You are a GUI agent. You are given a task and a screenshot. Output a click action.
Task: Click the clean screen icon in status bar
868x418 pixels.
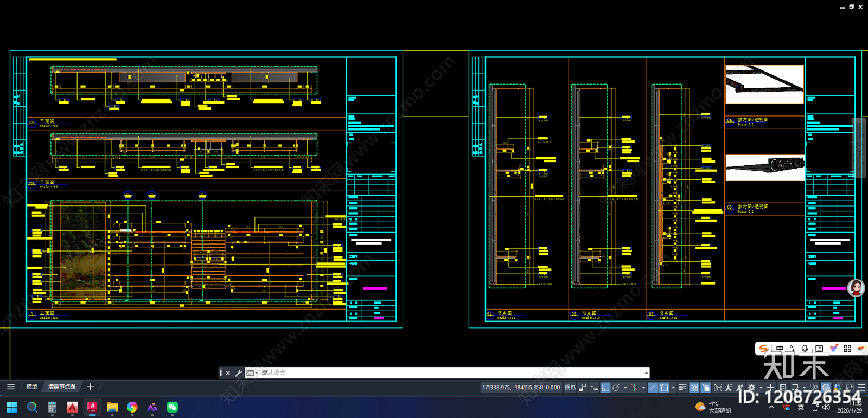(x=850, y=388)
